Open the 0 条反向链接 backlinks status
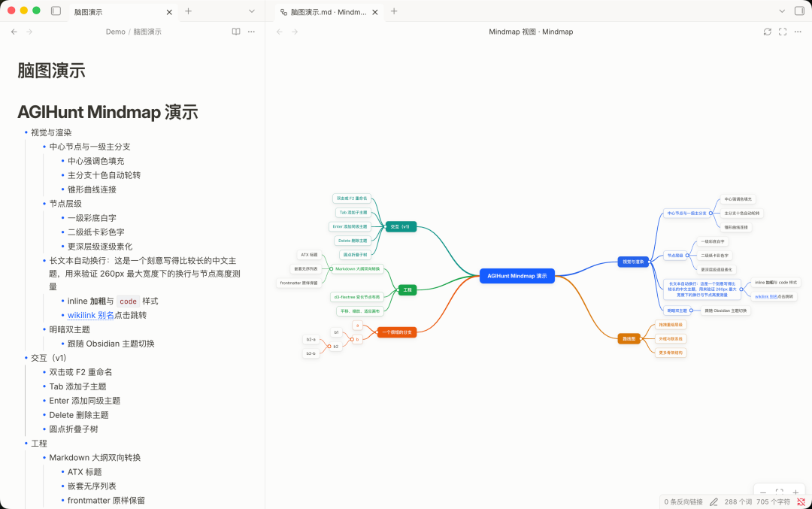Image resolution: width=812 pixels, height=509 pixels. (683, 501)
